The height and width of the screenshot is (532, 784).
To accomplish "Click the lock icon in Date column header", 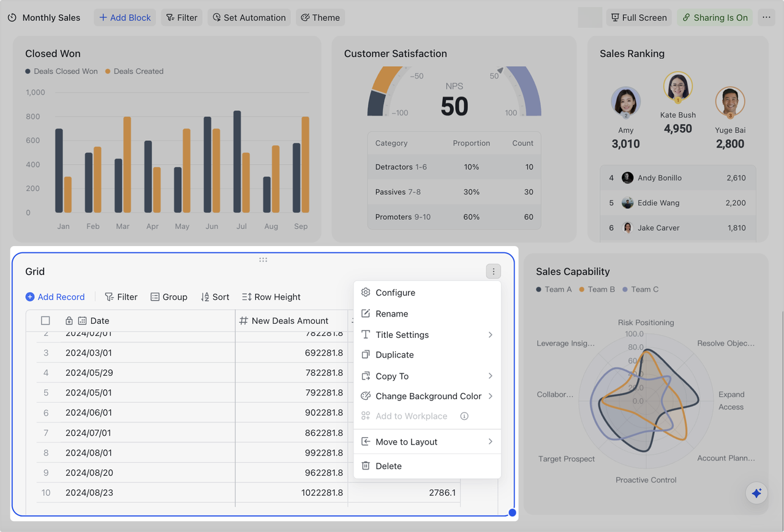I will coord(69,321).
